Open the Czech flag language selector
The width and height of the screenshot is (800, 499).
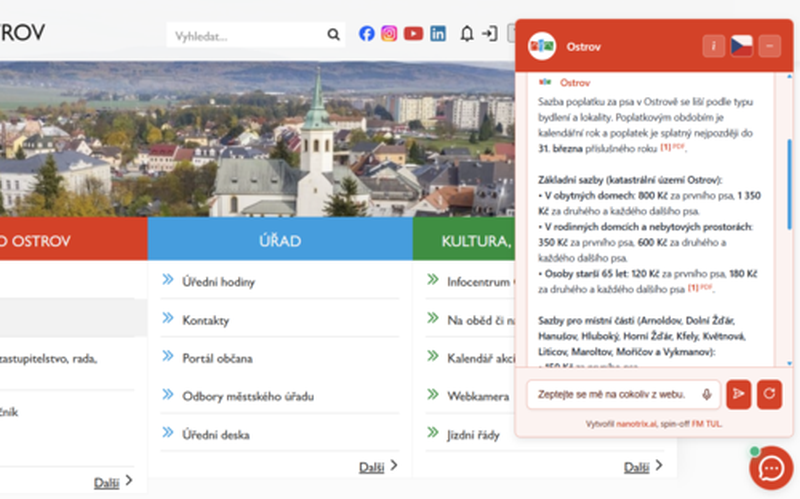741,46
